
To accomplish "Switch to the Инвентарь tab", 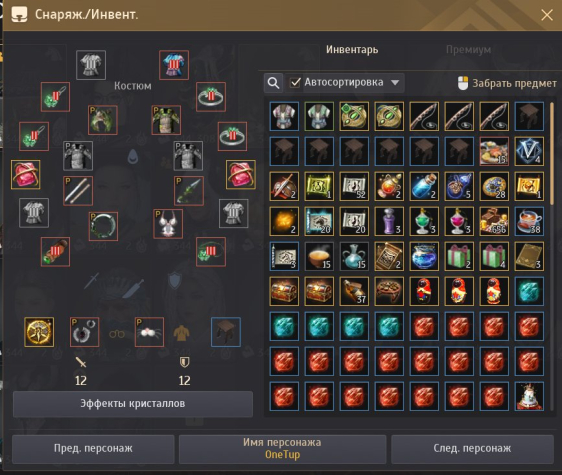I will coord(352,49).
